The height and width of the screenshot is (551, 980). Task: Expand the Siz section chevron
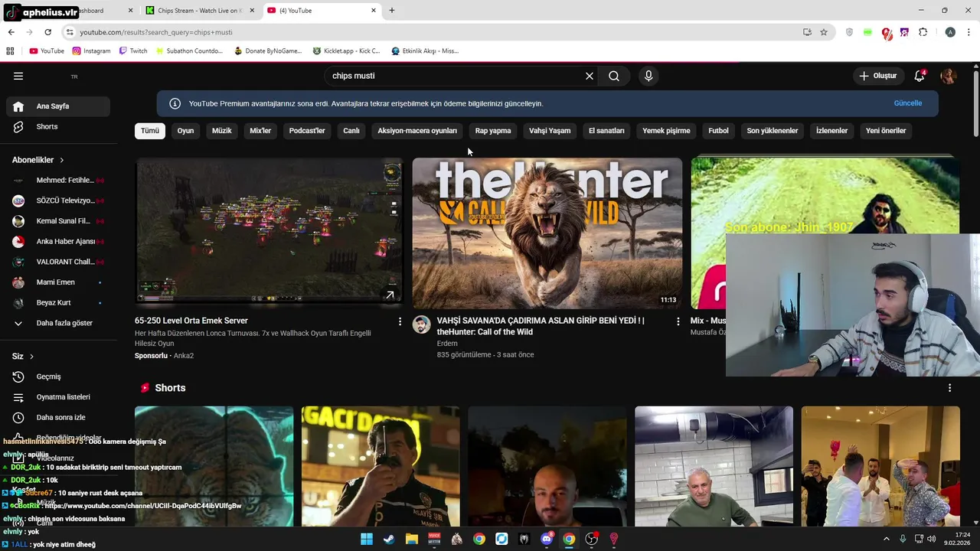(x=31, y=357)
